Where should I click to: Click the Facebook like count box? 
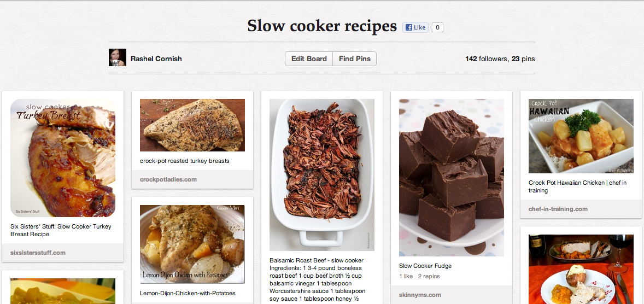pyautogui.click(x=437, y=27)
